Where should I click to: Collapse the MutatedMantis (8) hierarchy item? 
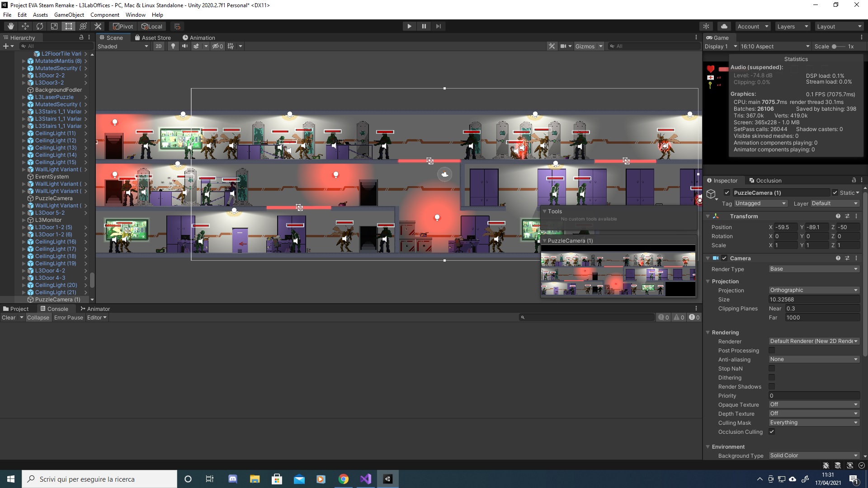(x=24, y=61)
